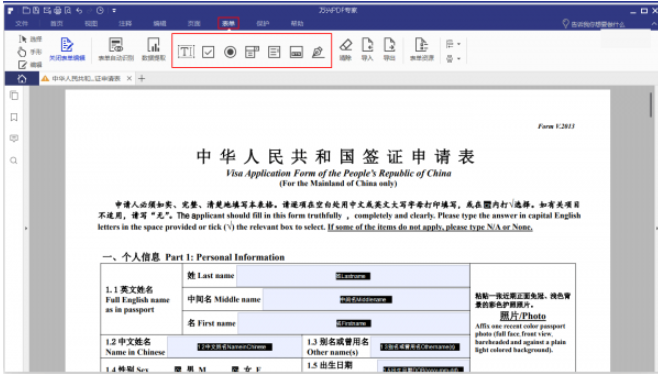Add a checkbox form control
This screenshot has width=658, height=374.
tap(208, 52)
